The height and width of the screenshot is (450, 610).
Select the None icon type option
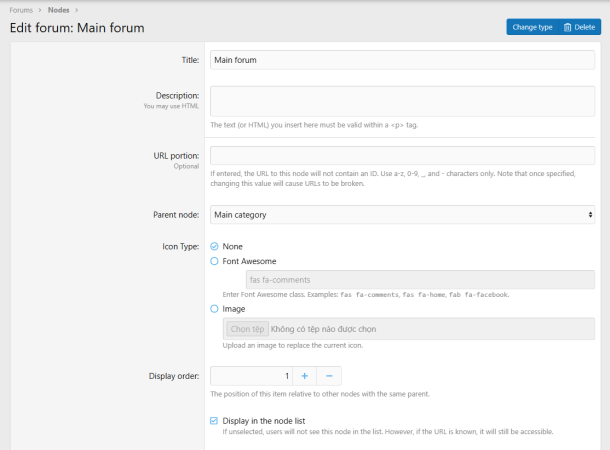pos(214,246)
